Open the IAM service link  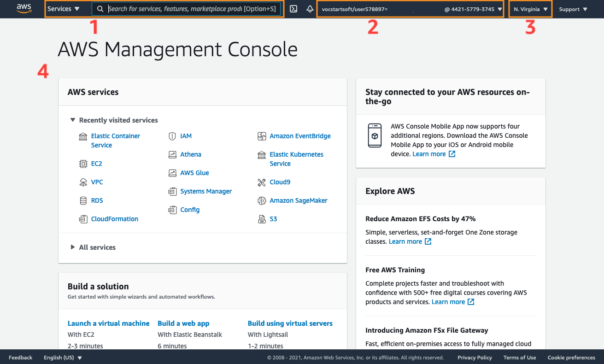(186, 136)
